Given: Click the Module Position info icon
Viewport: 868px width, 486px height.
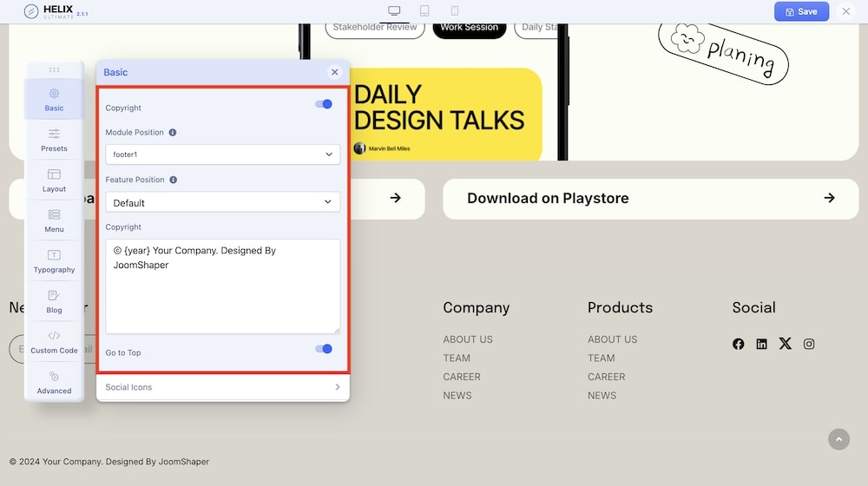Looking at the screenshot, I should [173, 133].
